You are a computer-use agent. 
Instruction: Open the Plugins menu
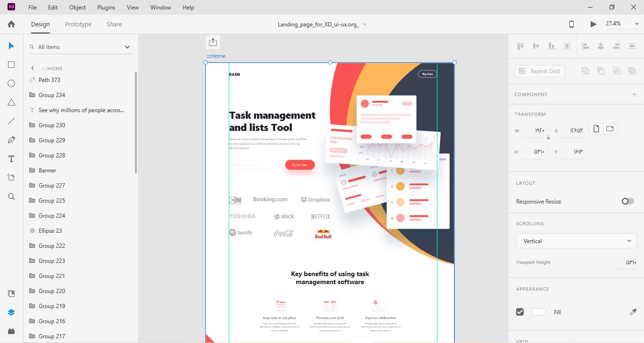(106, 8)
